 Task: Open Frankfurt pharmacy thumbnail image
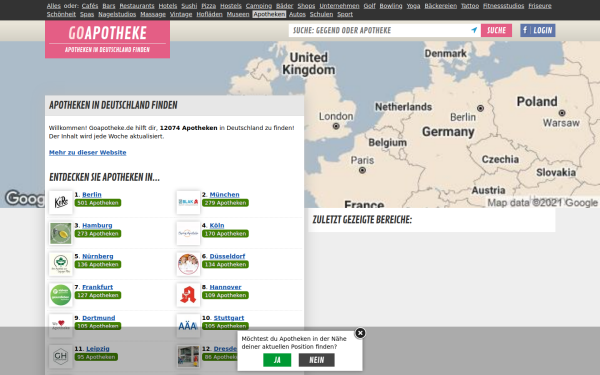[x=61, y=295]
